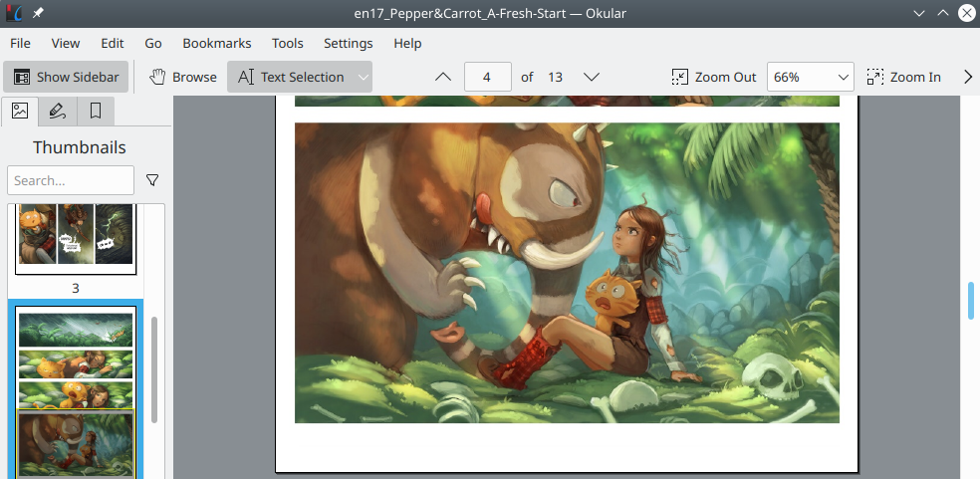Click the Zoom In button

pyautogui.click(x=903, y=77)
